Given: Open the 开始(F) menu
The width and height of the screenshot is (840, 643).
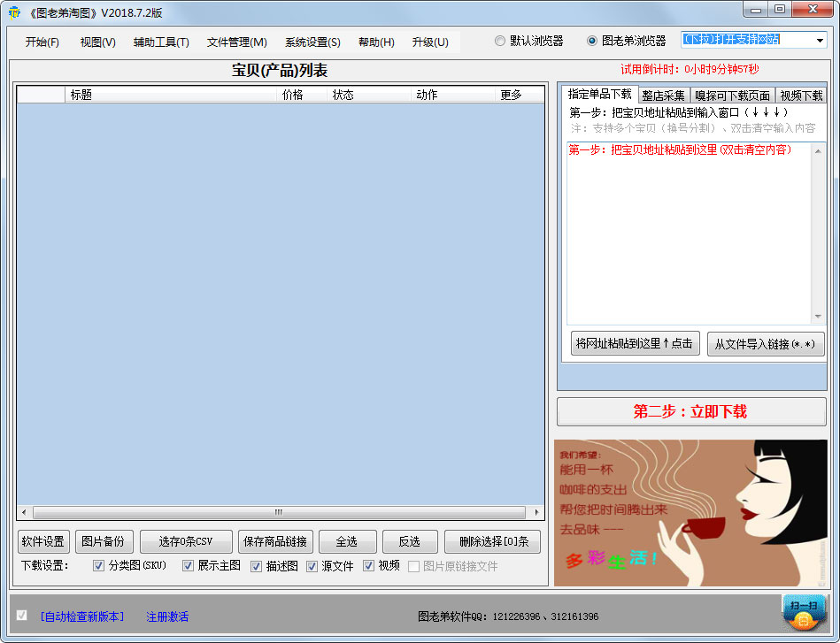Looking at the screenshot, I should coord(42,42).
